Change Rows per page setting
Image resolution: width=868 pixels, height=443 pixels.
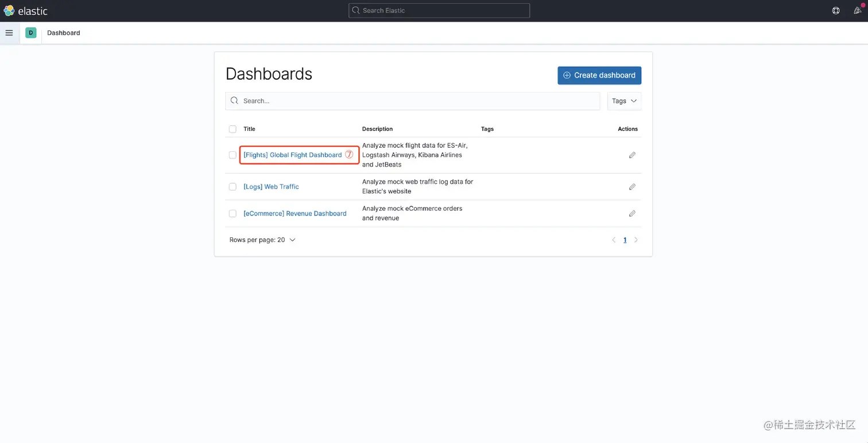tap(262, 240)
